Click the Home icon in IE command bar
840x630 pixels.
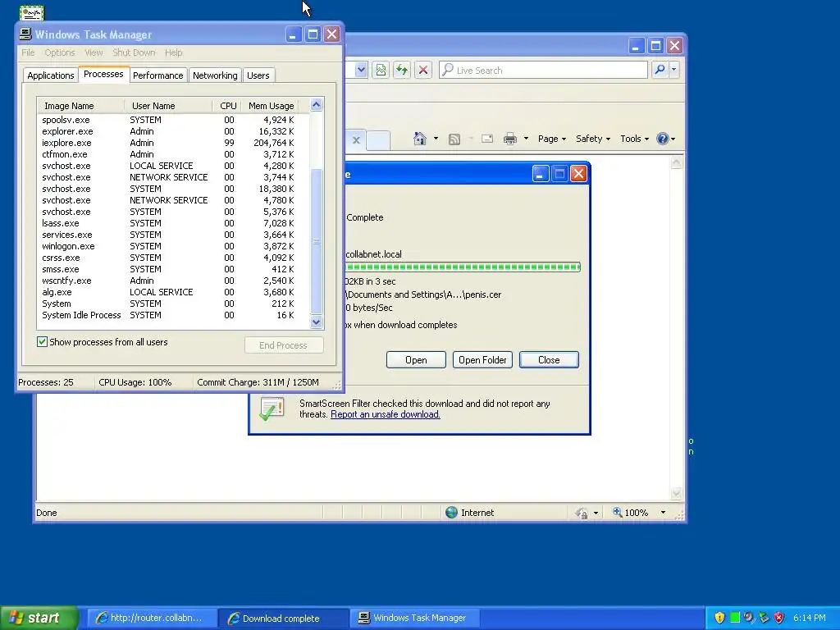[419, 139]
